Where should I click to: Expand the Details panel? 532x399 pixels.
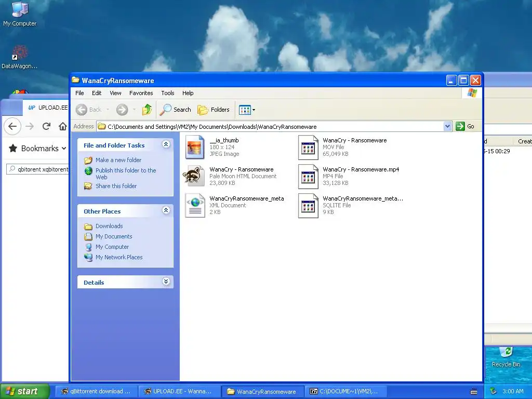[166, 282]
